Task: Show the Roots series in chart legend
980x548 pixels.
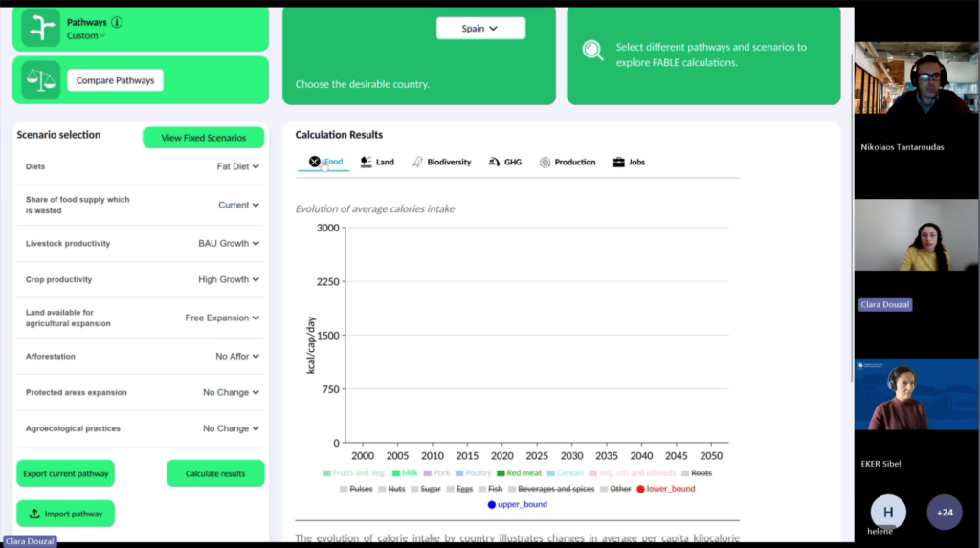Action: pyautogui.click(x=696, y=473)
